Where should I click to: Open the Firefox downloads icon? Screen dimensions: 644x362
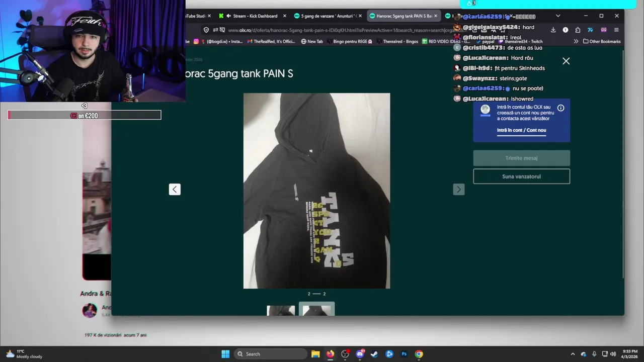click(553, 30)
